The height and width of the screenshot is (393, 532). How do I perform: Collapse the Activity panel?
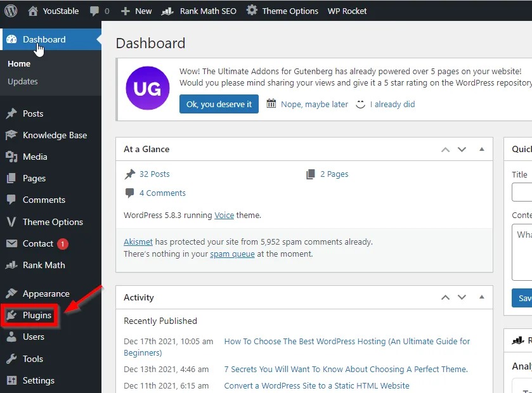(x=482, y=297)
